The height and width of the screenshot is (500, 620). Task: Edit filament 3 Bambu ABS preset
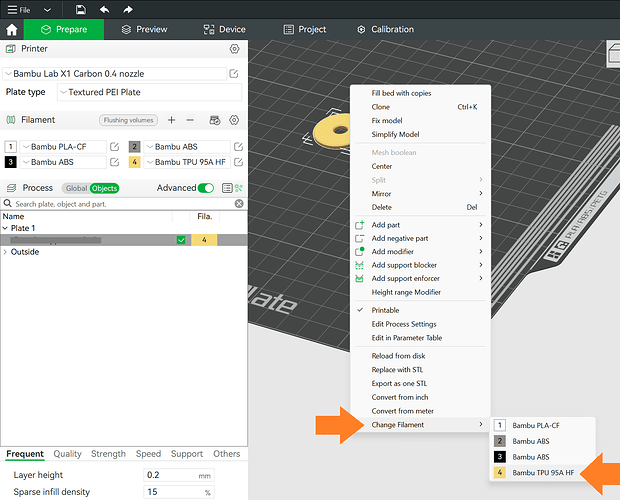[114, 162]
